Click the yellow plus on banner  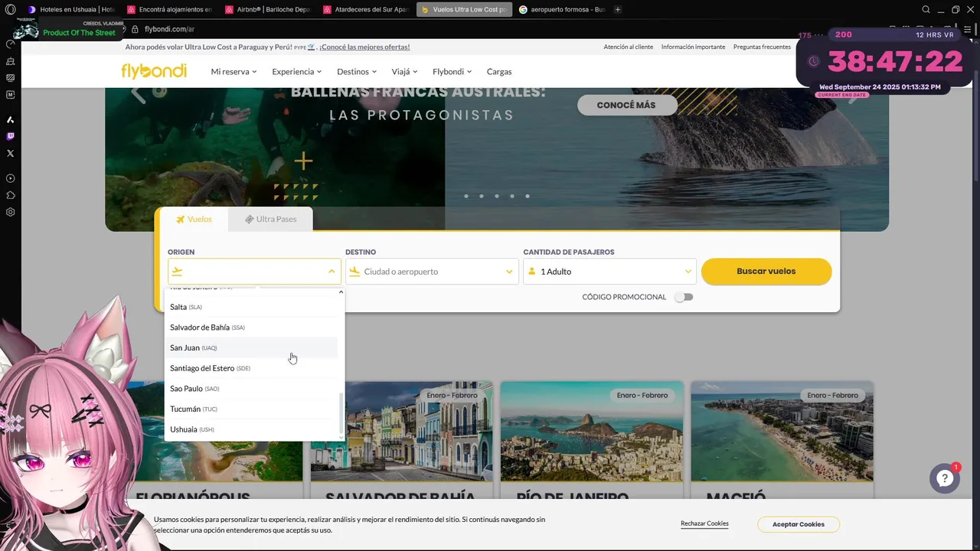point(303,161)
